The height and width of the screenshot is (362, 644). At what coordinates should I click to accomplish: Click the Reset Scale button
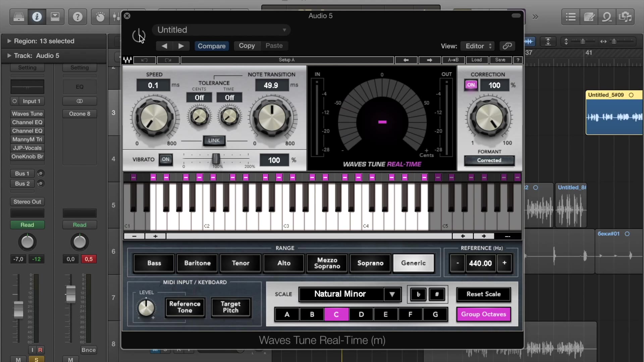coord(483,294)
